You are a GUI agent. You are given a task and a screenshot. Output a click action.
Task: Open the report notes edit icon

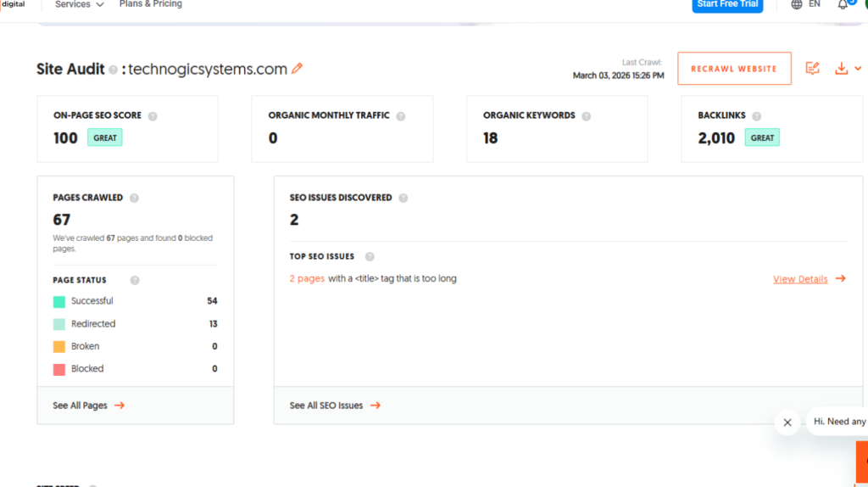[x=812, y=68]
